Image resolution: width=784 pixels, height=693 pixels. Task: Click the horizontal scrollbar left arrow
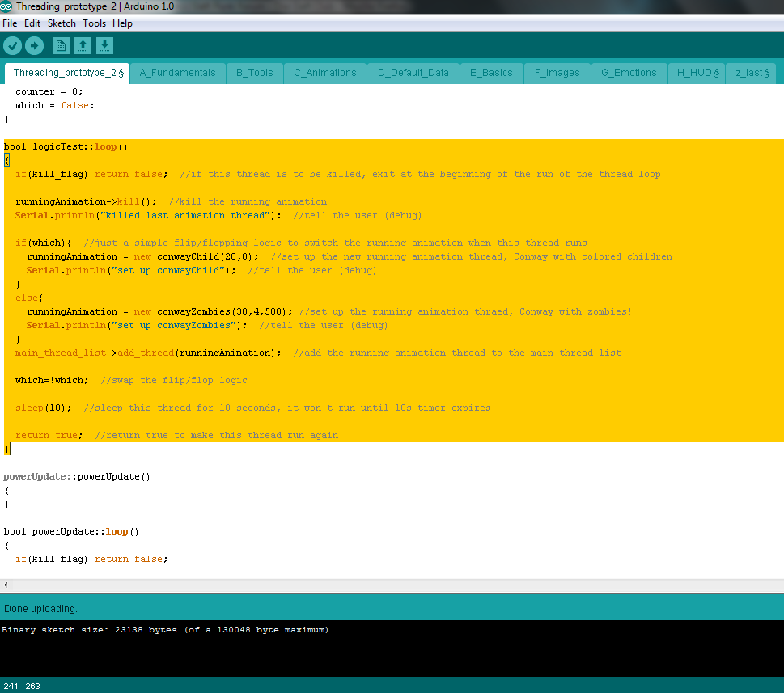(6, 585)
